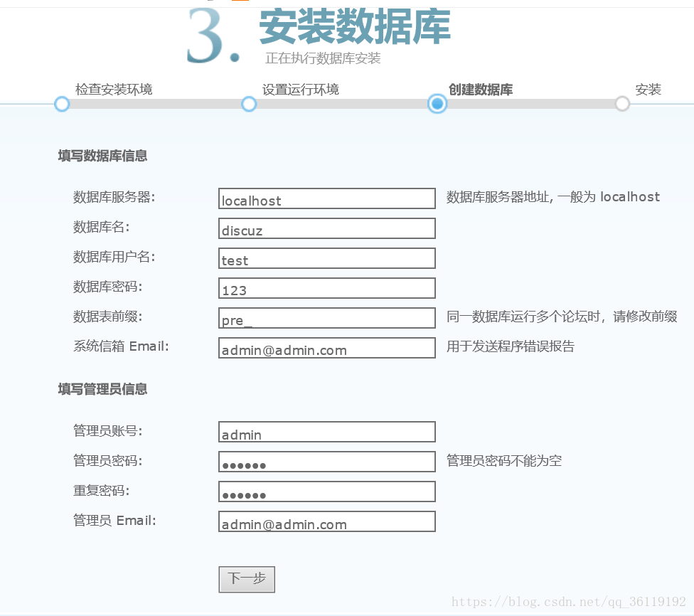Click the hint 同一数据库运行多个论坛时，请修改前缀
694x616 pixels.
(x=562, y=317)
